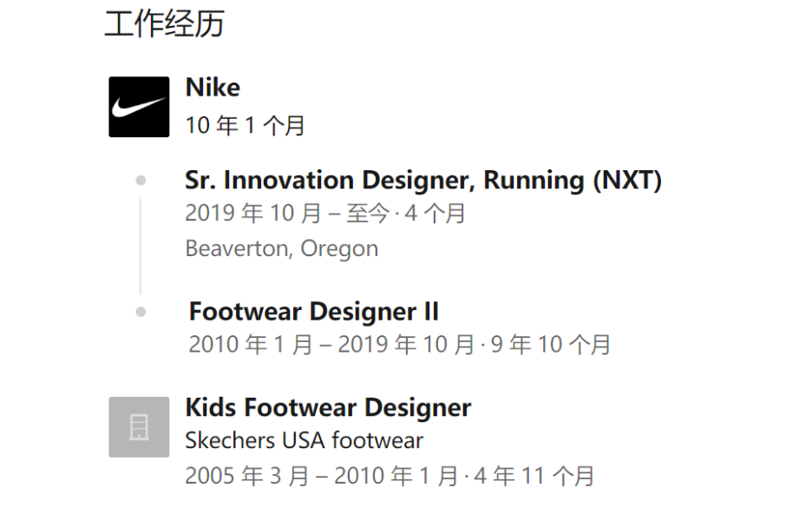Click the 2010 年 1 月 – 2019 年 10 月 date range
The width and height of the screenshot is (812, 508).
pos(331,345)
